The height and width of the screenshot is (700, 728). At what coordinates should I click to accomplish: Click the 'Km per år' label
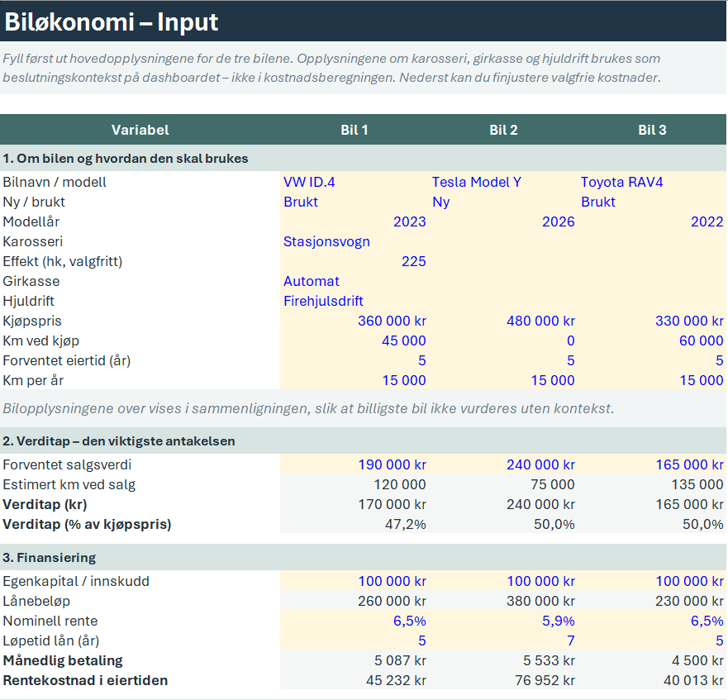click(x=33, y=380)
